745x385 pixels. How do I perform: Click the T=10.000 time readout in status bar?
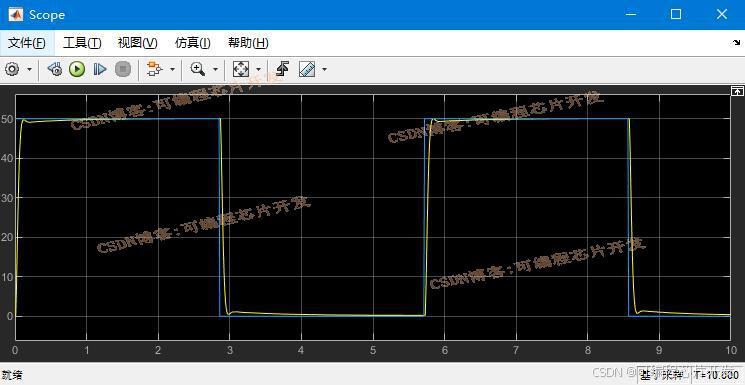716,375
